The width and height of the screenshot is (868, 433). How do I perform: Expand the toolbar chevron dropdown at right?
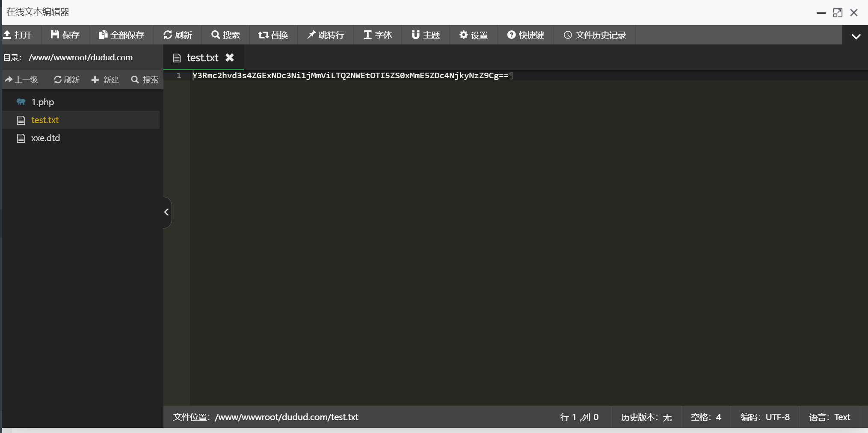point(856,36)
